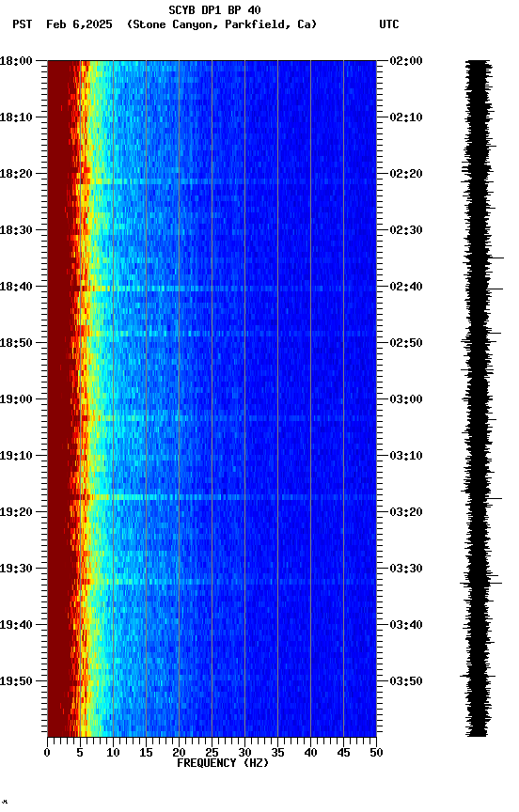The height and width of the screenshot is (812, 519).
Task: Click the '0' frequency axis label
Action: 47,753
